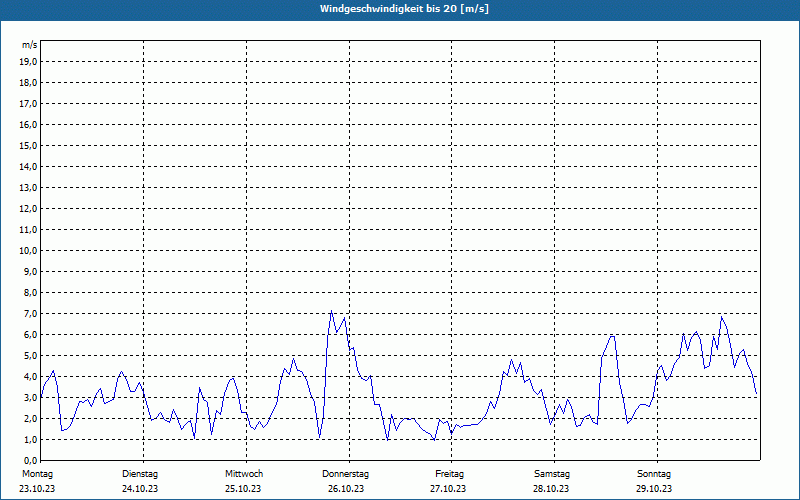Click the '5,0' y-axis label

tap(29, 356)
